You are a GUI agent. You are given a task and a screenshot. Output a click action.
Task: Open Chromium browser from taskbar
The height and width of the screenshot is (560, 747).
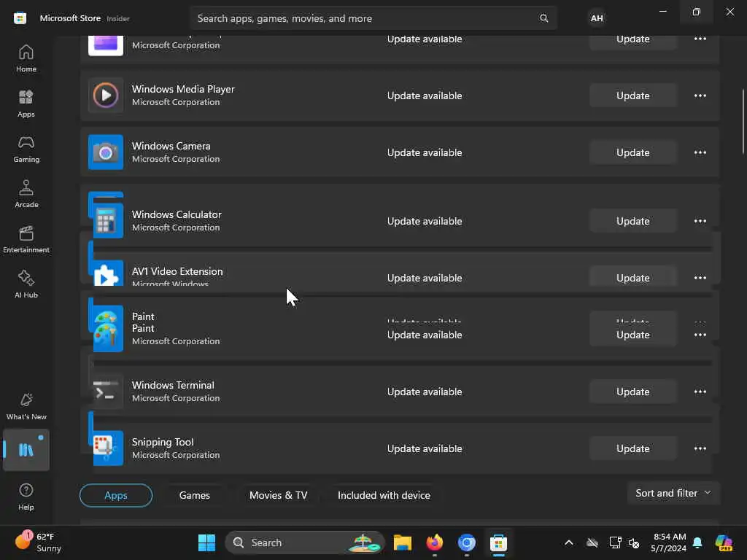[x=467, y=542]
